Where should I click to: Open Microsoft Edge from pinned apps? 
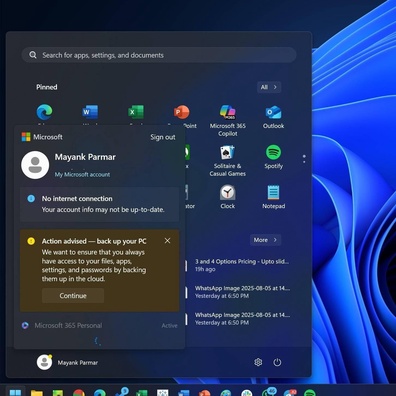[x=44, y=112]
